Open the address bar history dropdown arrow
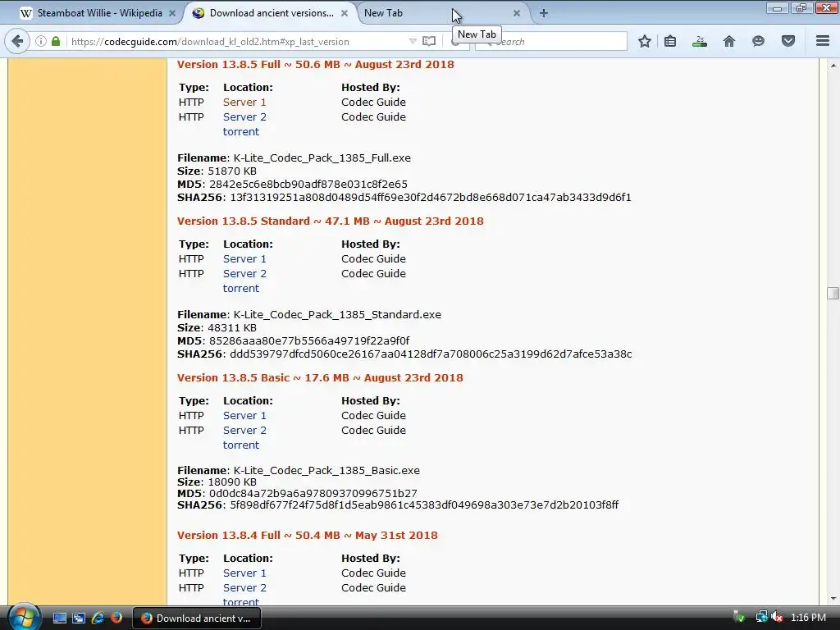The height and width of the screenshot is (630, 840). click(x=413, y=41)
